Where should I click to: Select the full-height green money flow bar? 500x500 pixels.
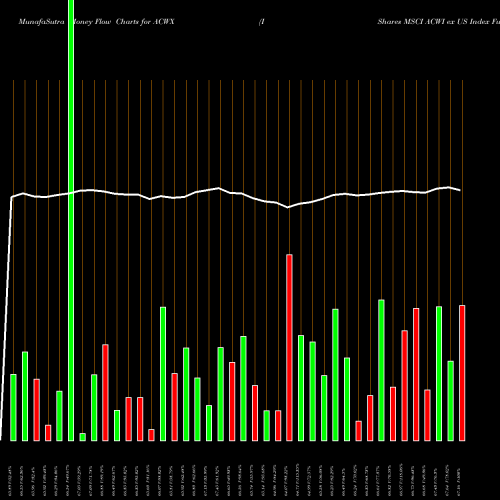71,220
